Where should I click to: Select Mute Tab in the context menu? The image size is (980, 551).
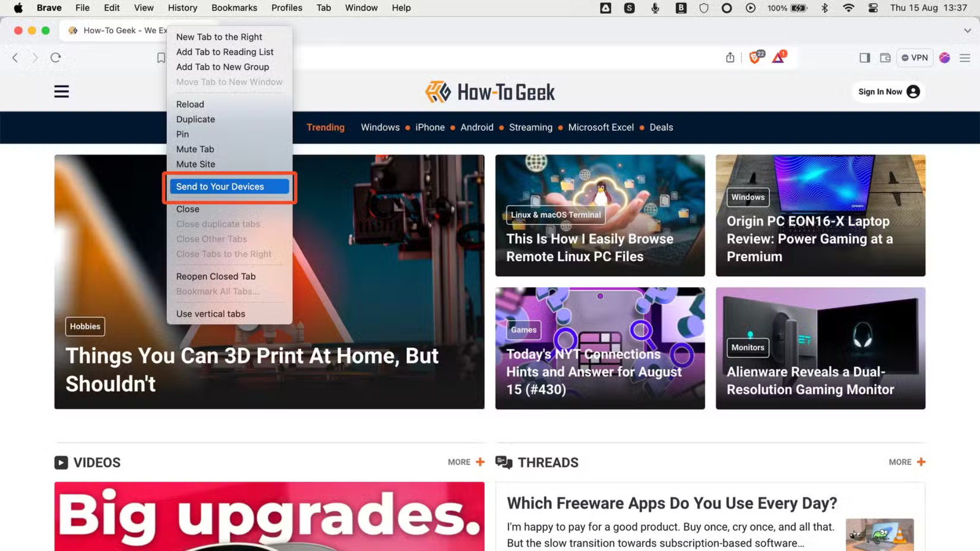click(x=195, y=149)
